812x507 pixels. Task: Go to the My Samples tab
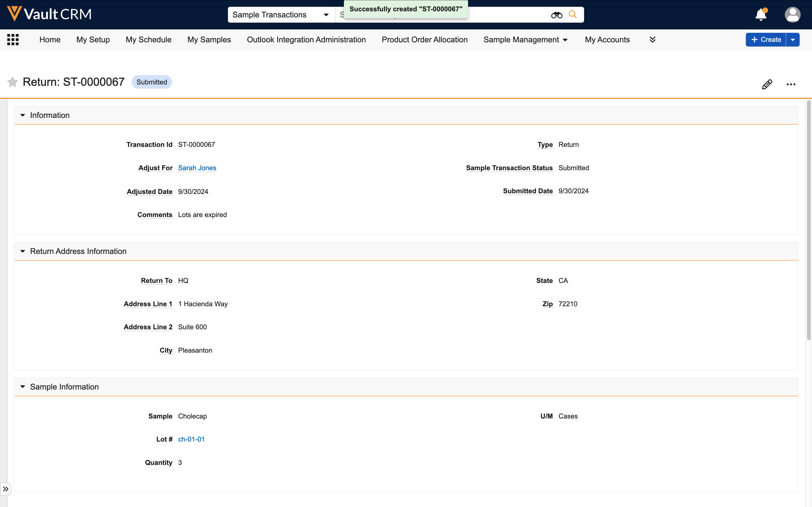(x=209, y=40)
